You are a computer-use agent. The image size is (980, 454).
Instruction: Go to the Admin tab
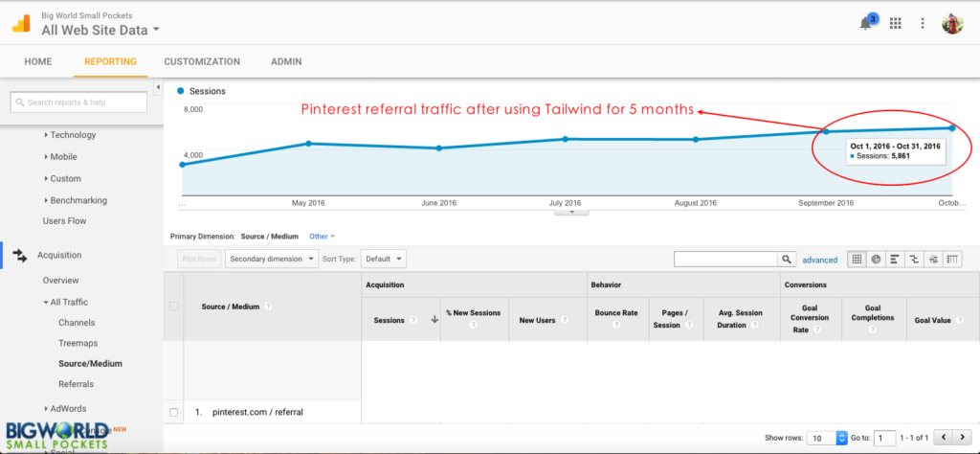tap(286, 61)
